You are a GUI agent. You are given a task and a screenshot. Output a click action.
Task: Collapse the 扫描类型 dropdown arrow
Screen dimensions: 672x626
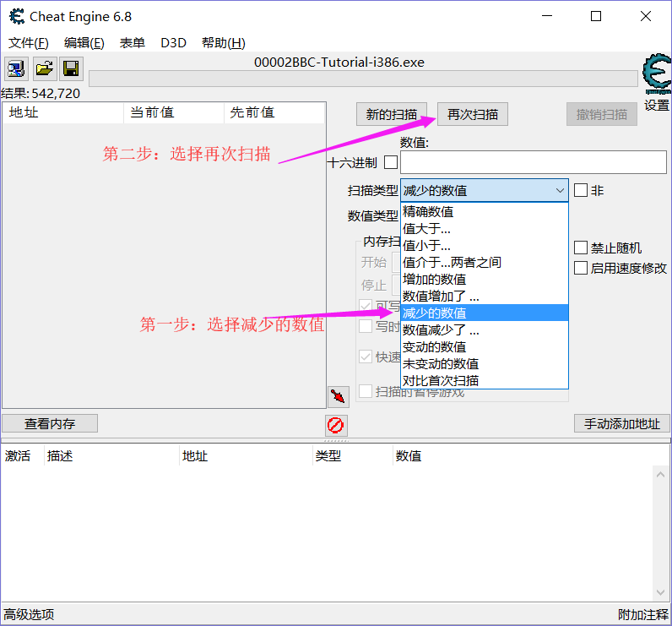pyautogui.click(x=560, y=190)
